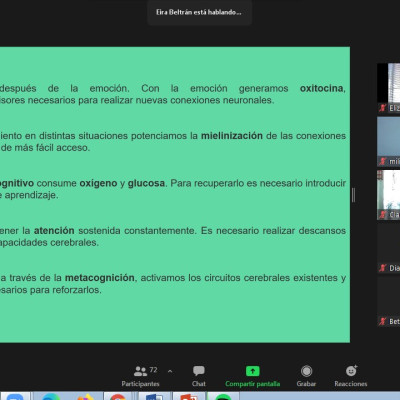This screenshot has height=400, width=400.
Task: Click the bold word "mielinización" on the slide
Action: [232, 136]
